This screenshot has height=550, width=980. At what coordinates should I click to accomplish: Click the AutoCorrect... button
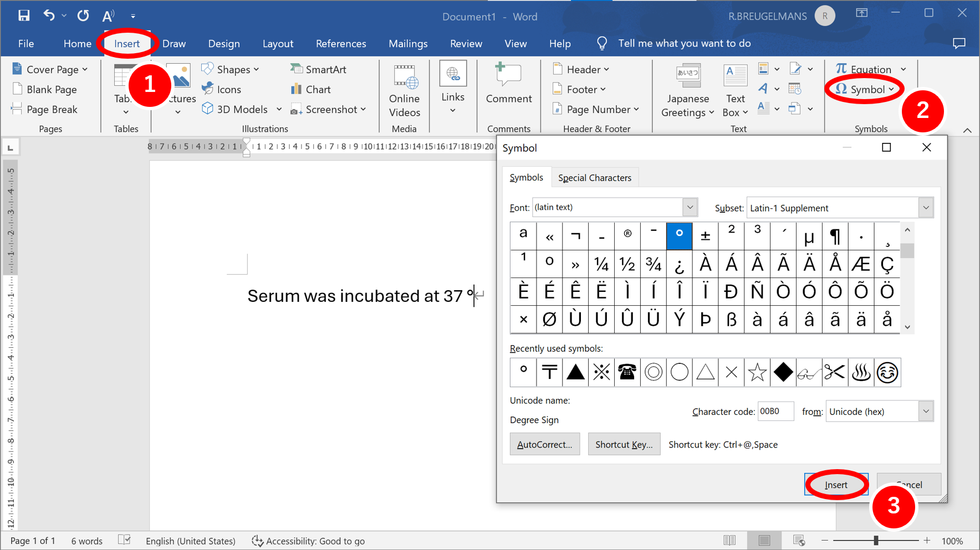click(544, 444)
